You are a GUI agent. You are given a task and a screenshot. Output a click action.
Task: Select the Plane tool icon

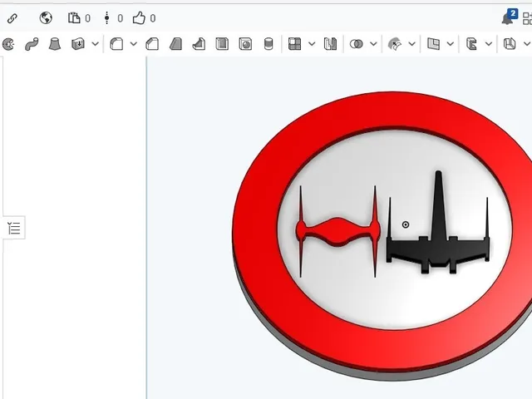(433, 44)
